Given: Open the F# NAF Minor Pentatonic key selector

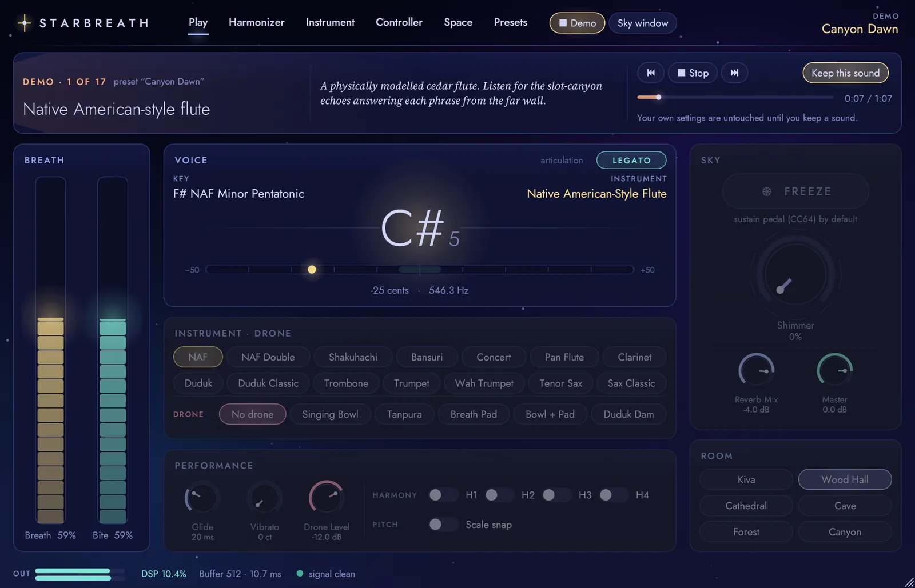Looking at the screenshot, I should 238,194.
